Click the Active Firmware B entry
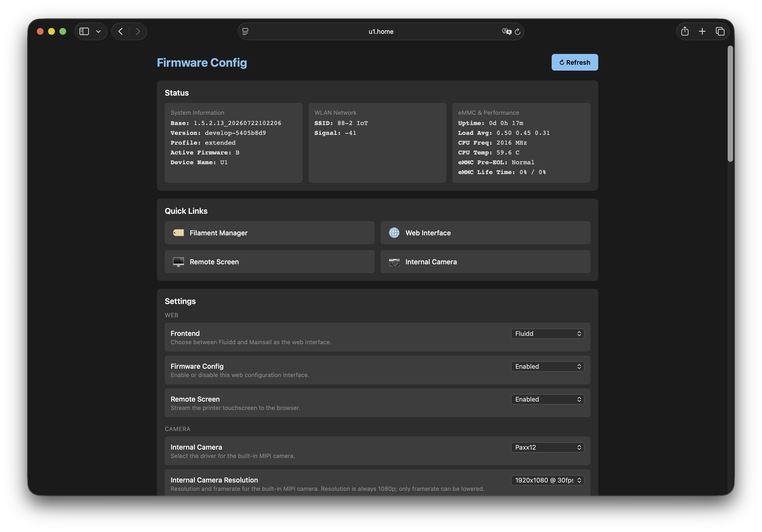The height and width of the screenshot is (532, 762). pyautogui.click(x=205, y=152)
